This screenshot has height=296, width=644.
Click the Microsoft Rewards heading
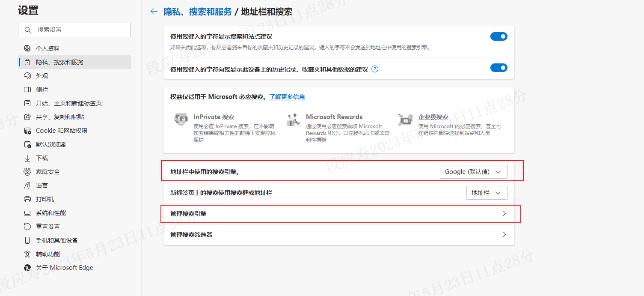tap(334, 117)
